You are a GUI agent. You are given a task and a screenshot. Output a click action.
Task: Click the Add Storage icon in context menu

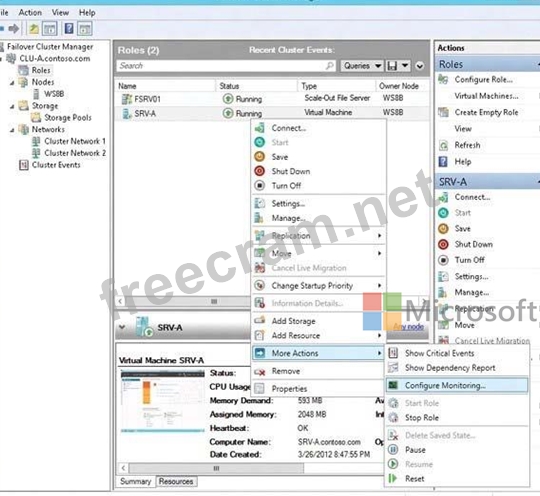click(259, 321)
